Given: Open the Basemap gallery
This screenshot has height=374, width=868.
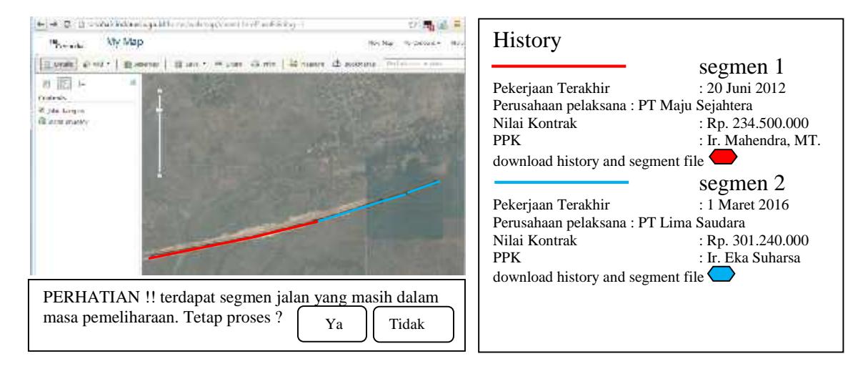Looking at the screenshot, I should pyautogui.click(x=141, y=64).
